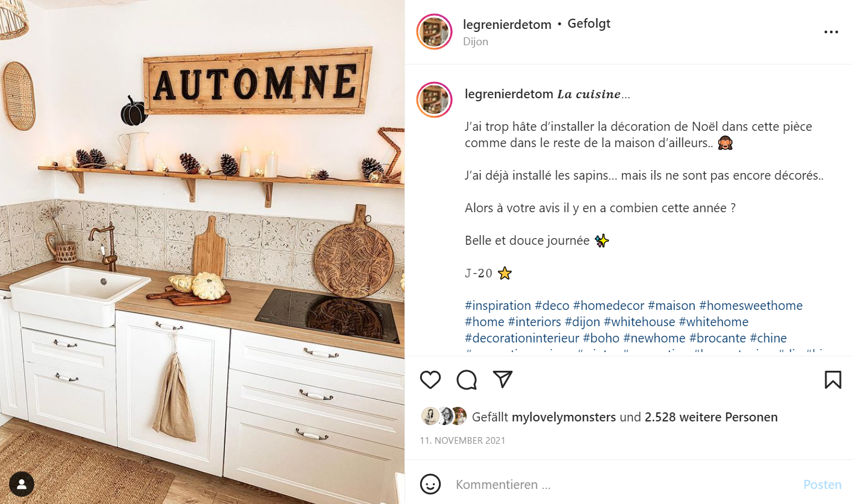
Task: Open the Dijon location link
Action: [476, 42]
